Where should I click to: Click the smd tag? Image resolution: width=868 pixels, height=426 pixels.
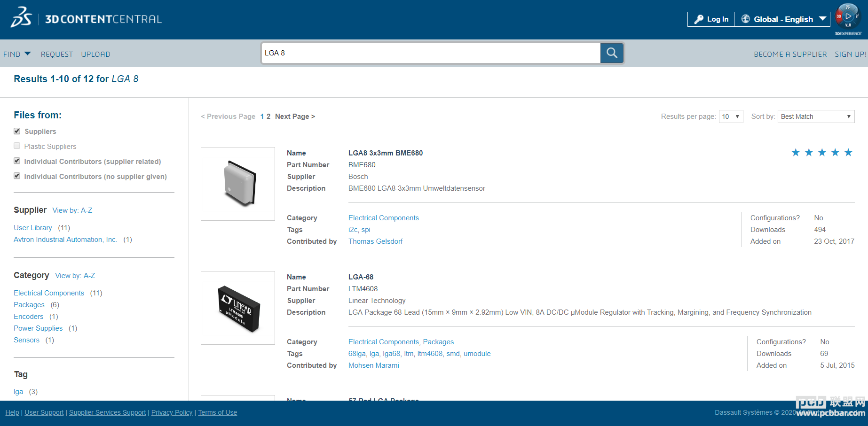pyautogui.click(x=453, y=354)
